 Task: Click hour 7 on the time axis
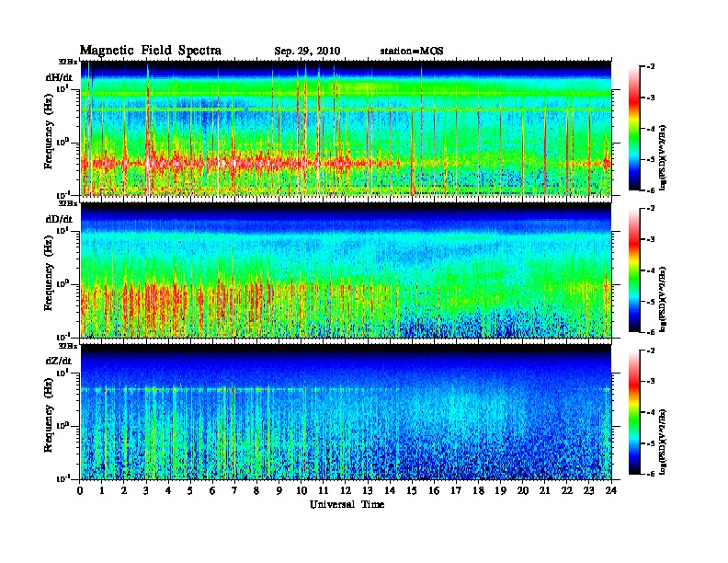click(235, 491)
